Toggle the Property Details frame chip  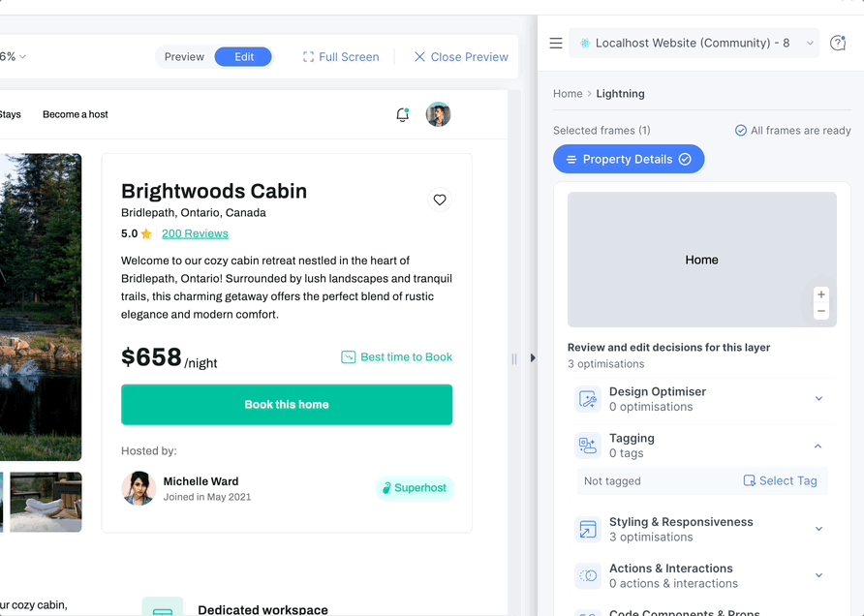629,159
